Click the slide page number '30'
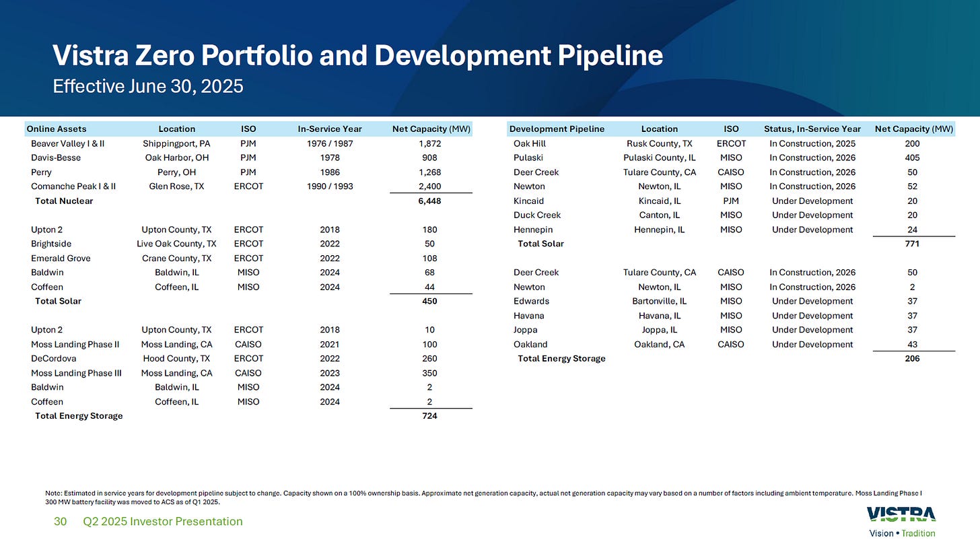Viewport: 980px width, 550px height. point(60,522)
